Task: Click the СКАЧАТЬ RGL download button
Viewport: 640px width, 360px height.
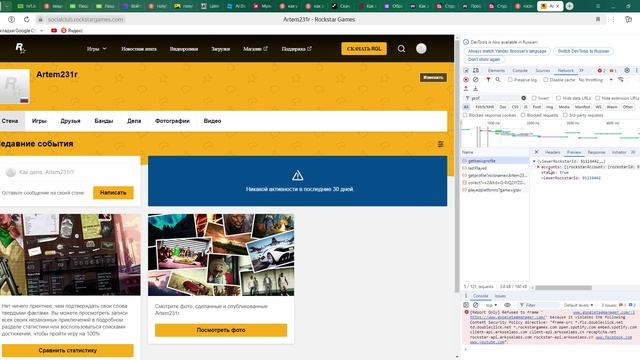Action: click(x=364, y=49)
